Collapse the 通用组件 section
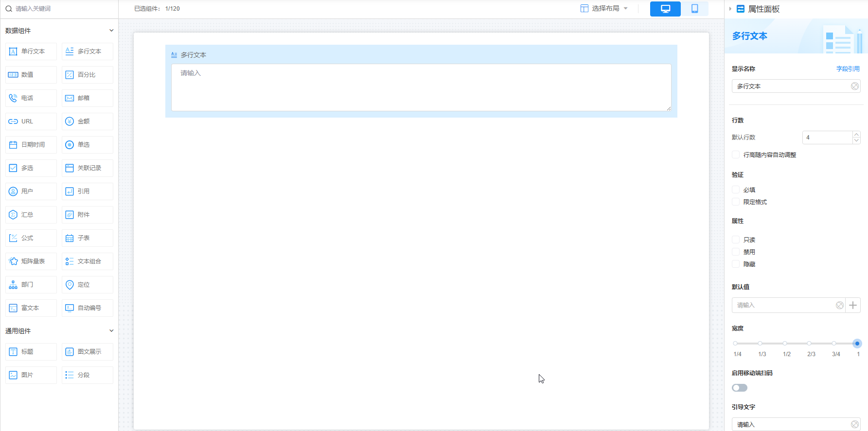868x431 pixels. coord(111,331)
